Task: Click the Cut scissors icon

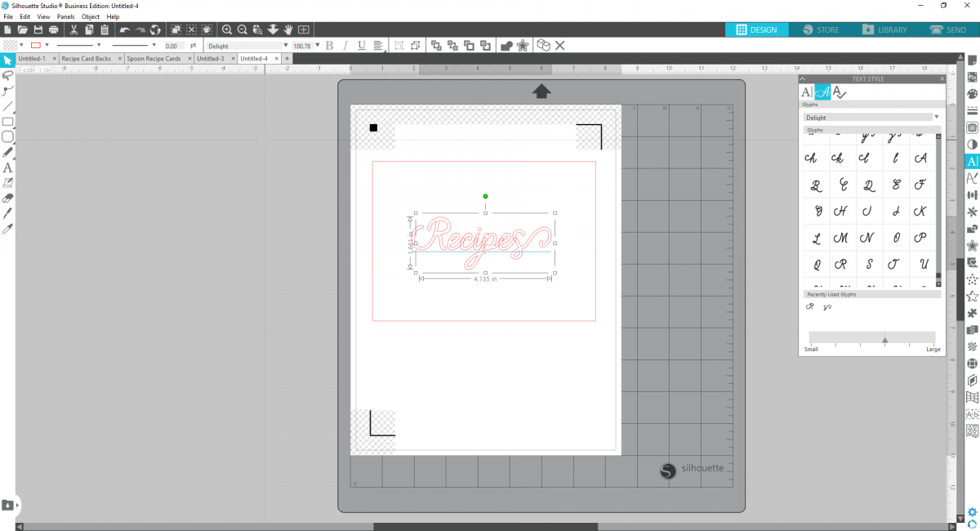Action: (73, 30)
